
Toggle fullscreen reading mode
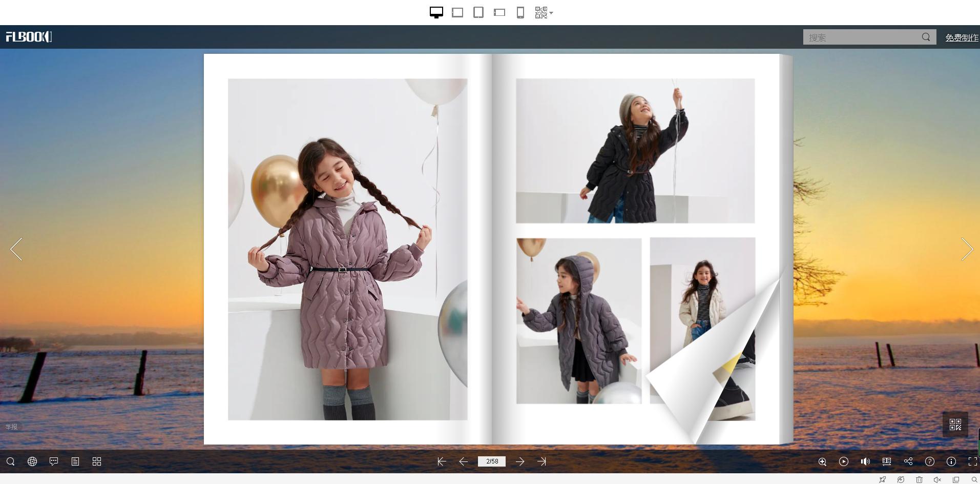coord(972,461)
